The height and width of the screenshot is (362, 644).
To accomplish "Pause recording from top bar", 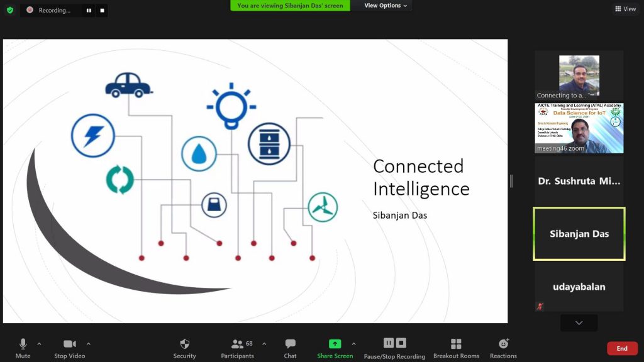I will click(x=89, y=10).
